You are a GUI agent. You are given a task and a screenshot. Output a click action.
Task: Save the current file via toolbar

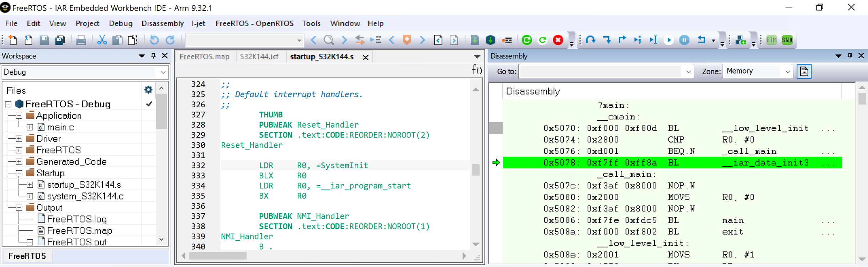point(44,40)
